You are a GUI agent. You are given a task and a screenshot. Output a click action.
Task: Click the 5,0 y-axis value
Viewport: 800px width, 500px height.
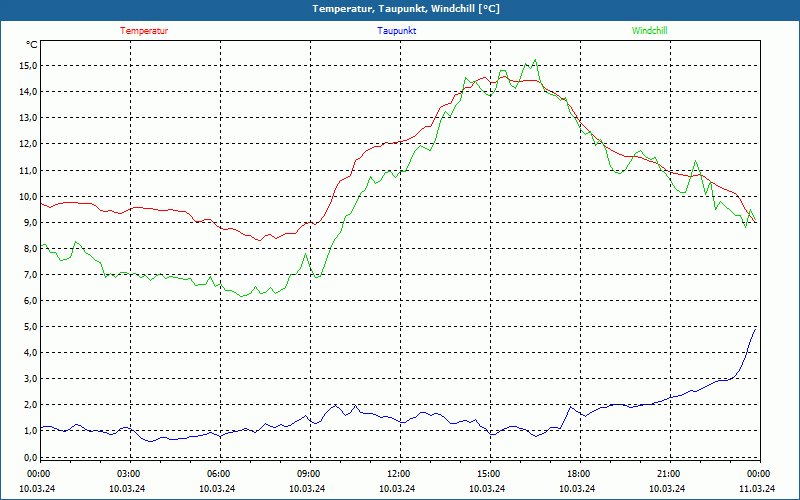pos(30,327)
